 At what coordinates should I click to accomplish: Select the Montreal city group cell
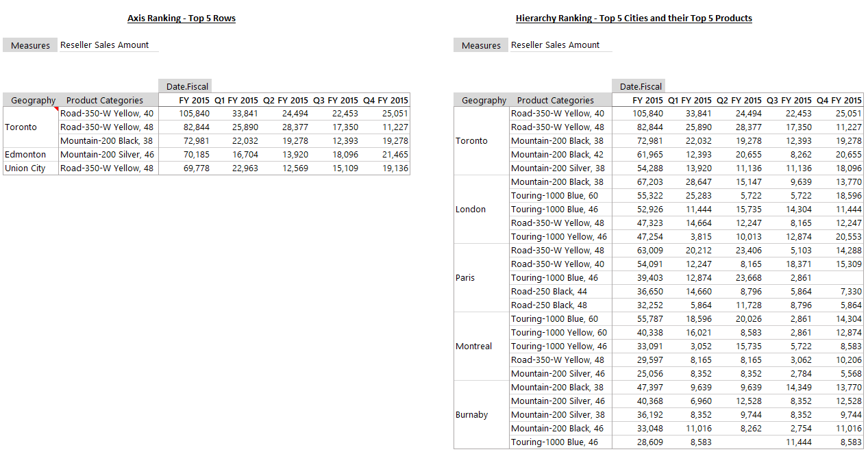[482, 346]
